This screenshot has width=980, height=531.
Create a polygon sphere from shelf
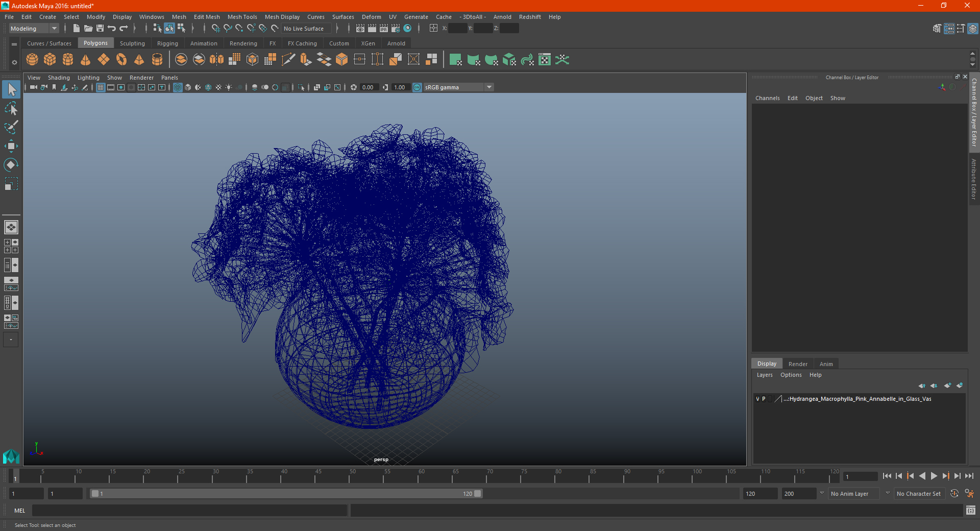(32, 60)
